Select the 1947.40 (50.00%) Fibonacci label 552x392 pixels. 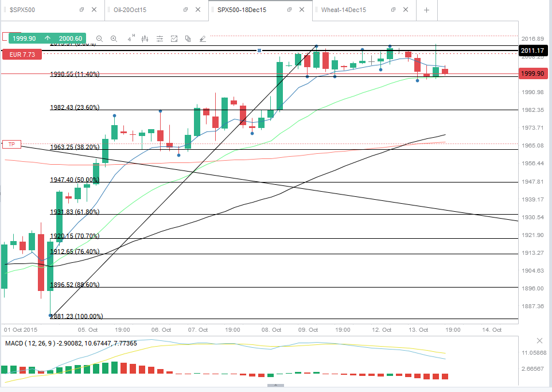pyautogui.click(x=75, y=180)
